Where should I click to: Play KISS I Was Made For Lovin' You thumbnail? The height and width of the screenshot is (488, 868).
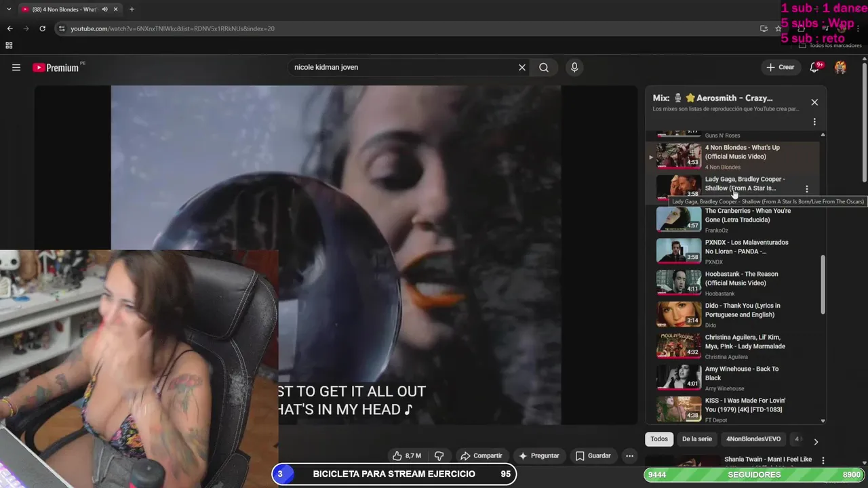679,409
